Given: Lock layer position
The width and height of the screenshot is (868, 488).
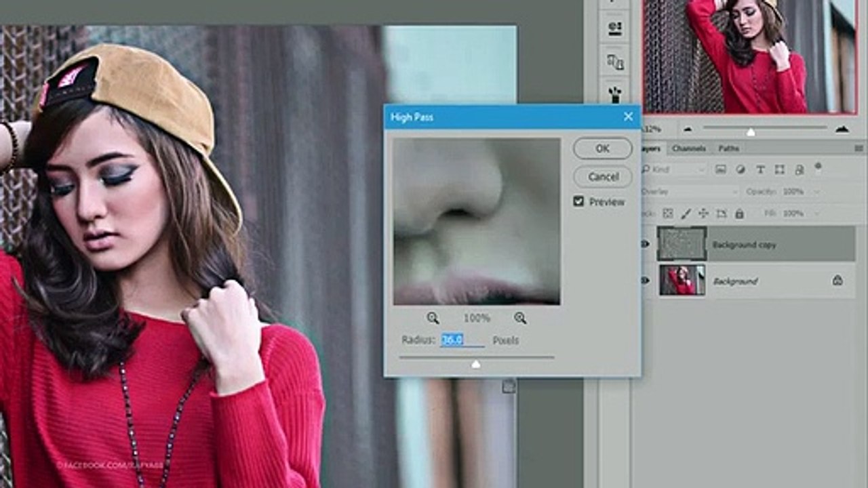Looking at the screenshot, I should 703,213.
